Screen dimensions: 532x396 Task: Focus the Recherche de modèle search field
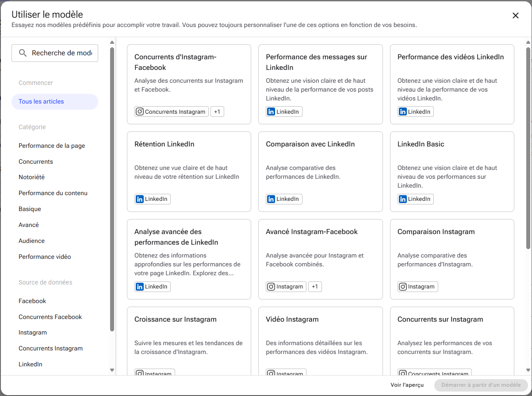coord(55,53)
